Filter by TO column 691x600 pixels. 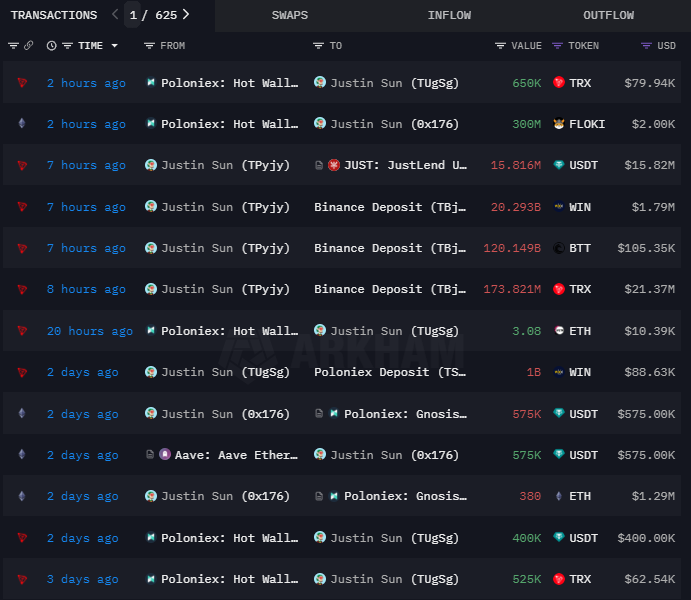[x=318, y=46]
